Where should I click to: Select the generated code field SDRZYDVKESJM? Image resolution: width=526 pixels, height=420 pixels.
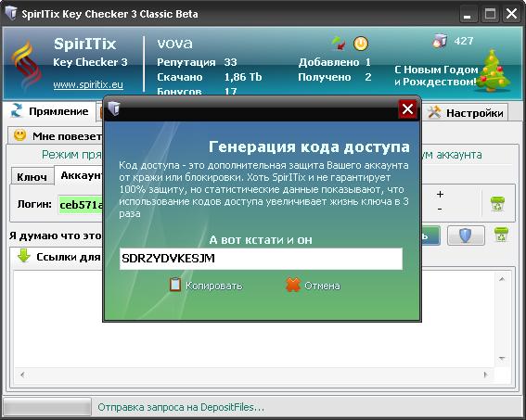(x=261, y=259)
